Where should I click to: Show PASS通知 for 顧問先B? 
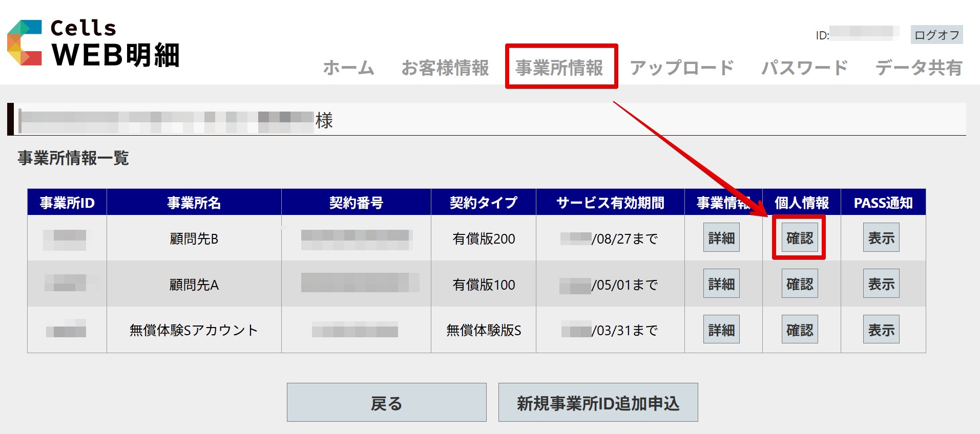pos(881,237)
